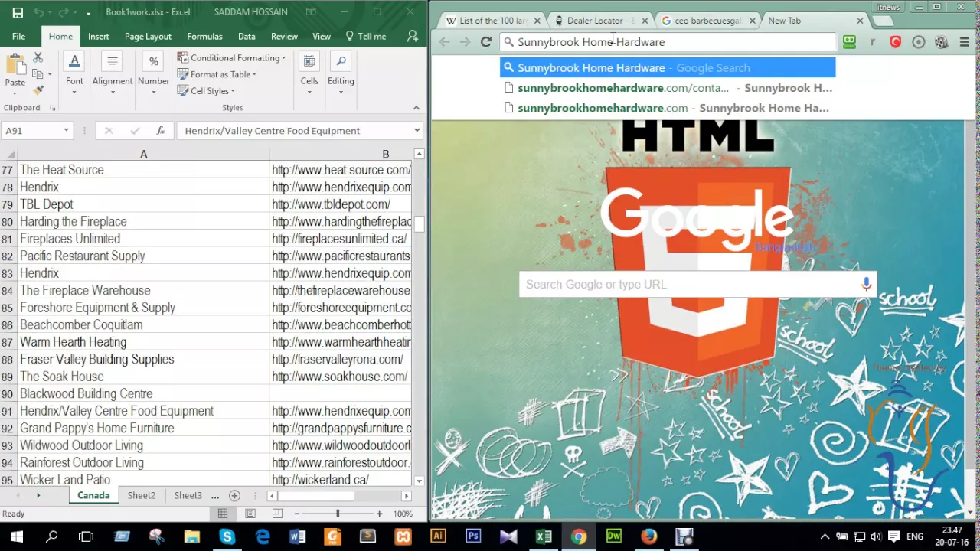
Task: Expand the Cells group dropdown
Action: [x=309, y=93]
